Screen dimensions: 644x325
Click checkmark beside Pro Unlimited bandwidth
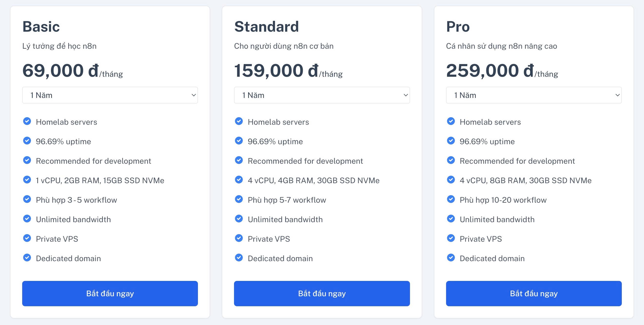coord(451,219)
